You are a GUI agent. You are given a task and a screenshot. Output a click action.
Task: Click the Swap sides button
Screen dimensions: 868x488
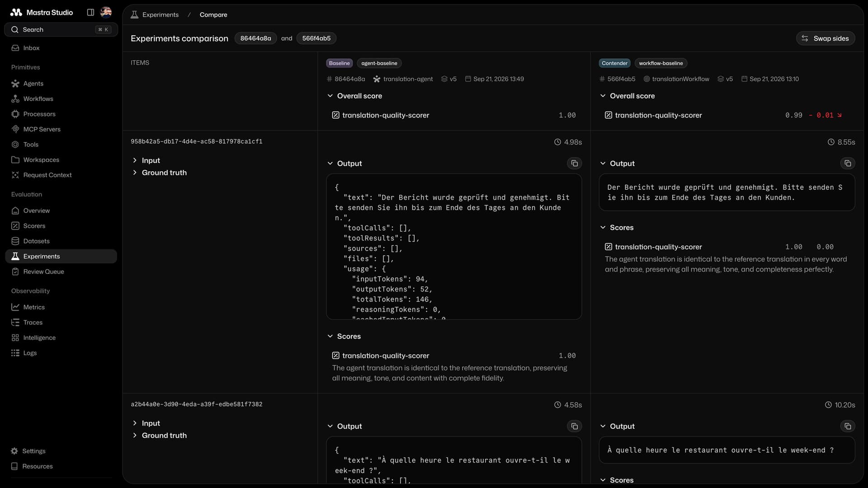826,38
